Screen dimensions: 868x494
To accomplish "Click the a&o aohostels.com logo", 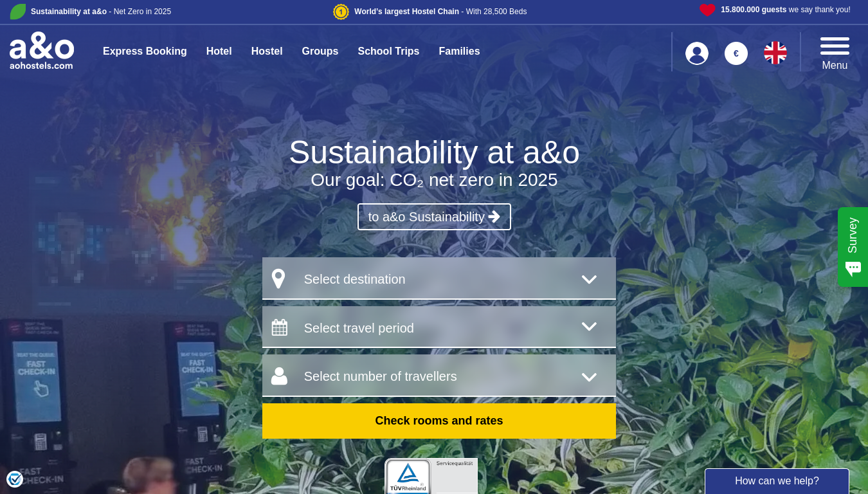I will pyautogui.click(x=42, y=51).
